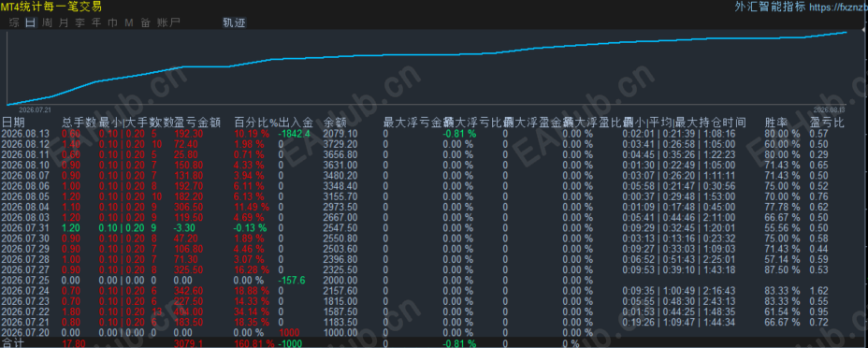Click the 61.54 % win rate
The image size is (868, 348).
782,312
